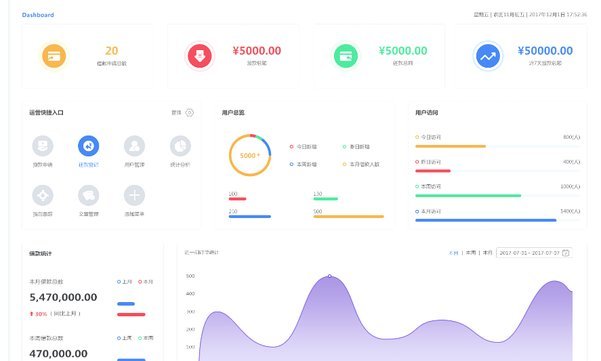This screenshot has width=601, height=361.
Task: Toggle the green-circle legend item in the user overview
Action: point(356,147)
